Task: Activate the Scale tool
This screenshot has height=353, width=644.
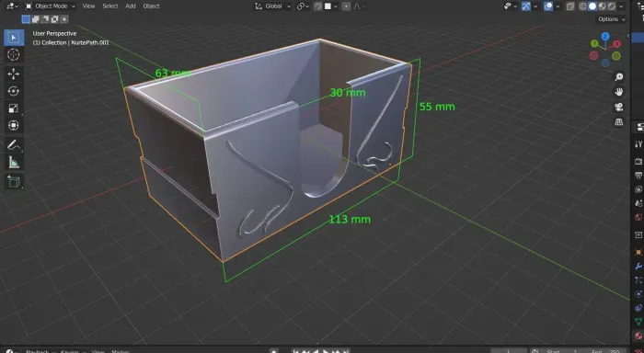Action: coord(14,108)
